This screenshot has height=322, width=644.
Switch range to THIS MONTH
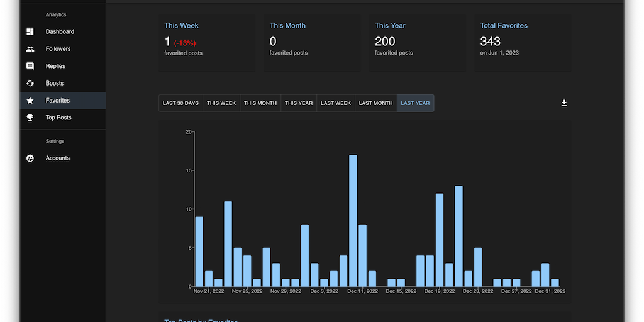(260, 103)
